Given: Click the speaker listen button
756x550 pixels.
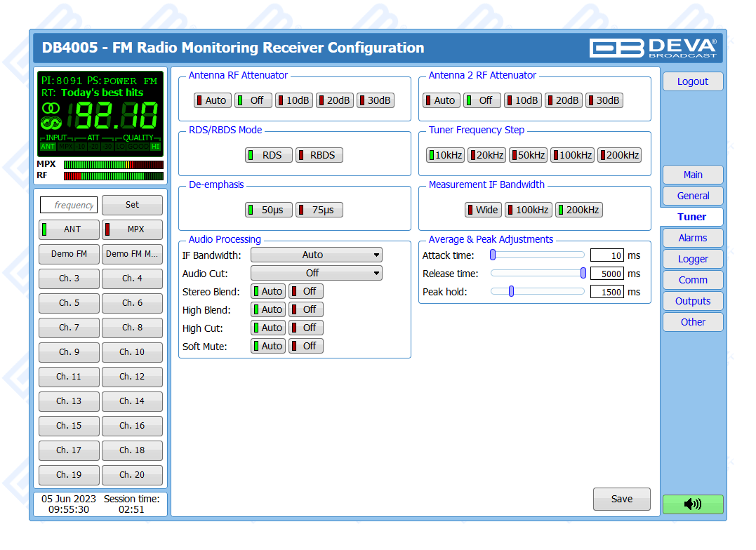Looking at the screenshot, I should coord(692,504).
